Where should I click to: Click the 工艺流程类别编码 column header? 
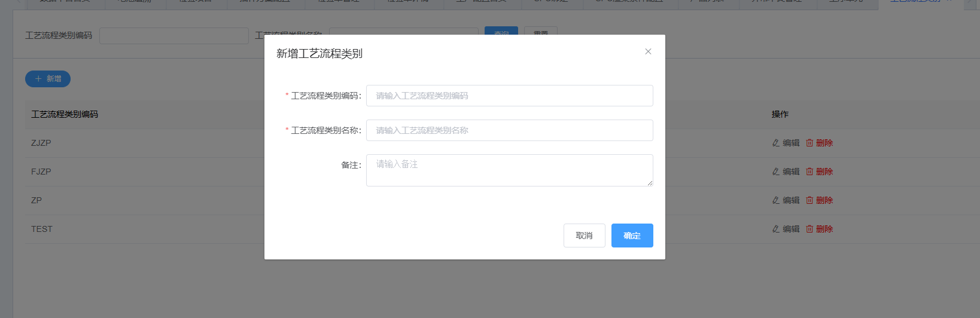pyautogui.click(x=65, y=114)
